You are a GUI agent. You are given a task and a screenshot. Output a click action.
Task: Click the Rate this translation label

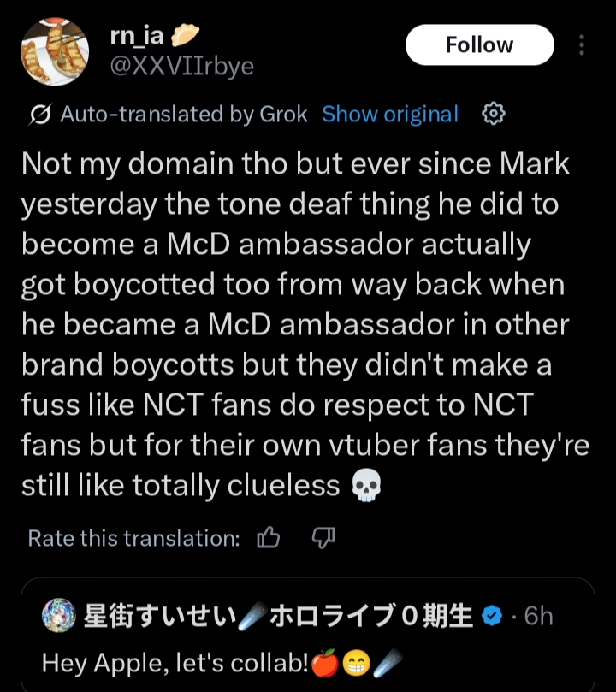[x=133, y=537]
